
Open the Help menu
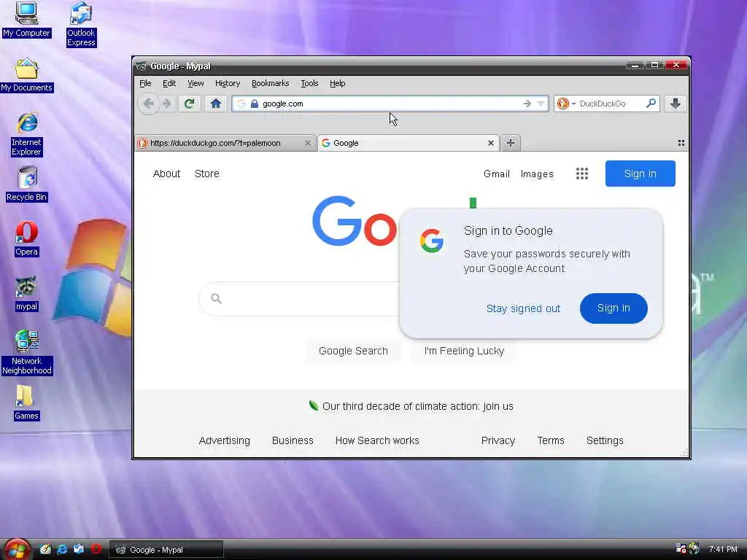tap(337, 83)
